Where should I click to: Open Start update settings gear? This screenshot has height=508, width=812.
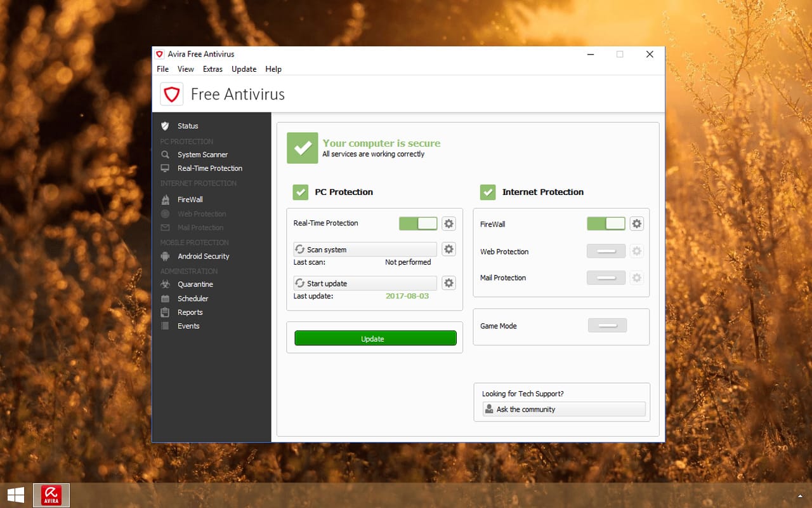pyautogui.click(x=449, y=283)
